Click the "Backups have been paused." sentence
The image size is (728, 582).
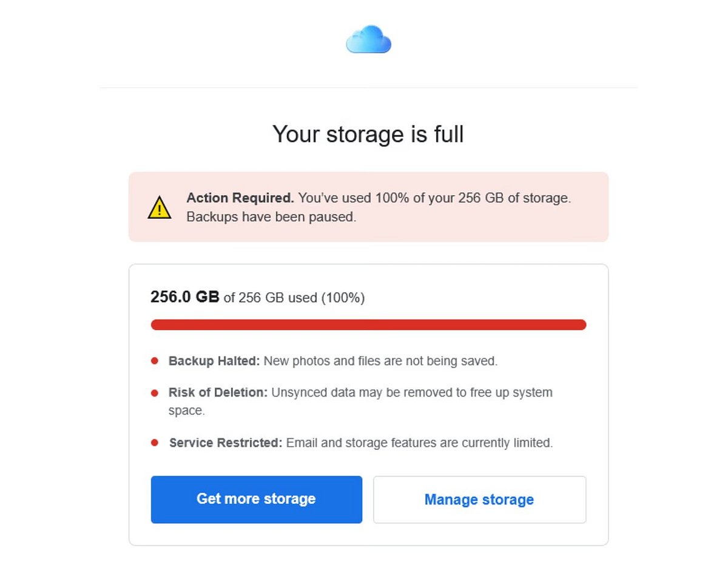(x=271, y=217)
